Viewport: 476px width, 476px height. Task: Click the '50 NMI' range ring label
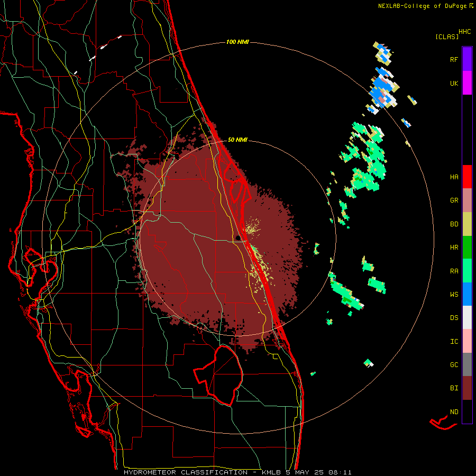(x=237, y=140)
